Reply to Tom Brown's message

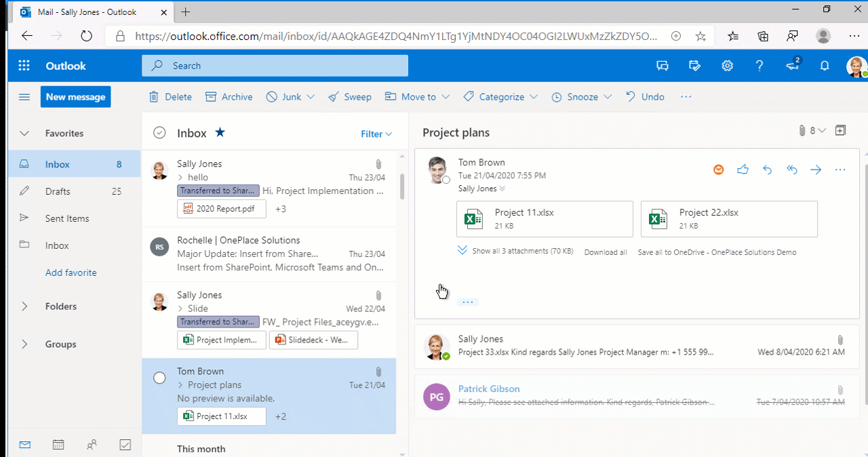coord(767,170)
